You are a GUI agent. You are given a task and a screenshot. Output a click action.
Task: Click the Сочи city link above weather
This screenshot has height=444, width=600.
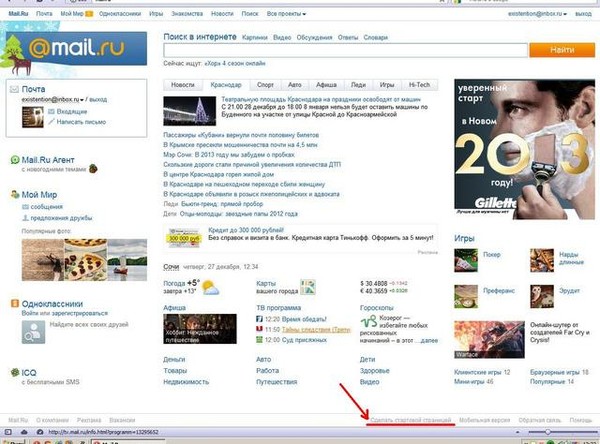pyautogui.click(x=171, y=267)
